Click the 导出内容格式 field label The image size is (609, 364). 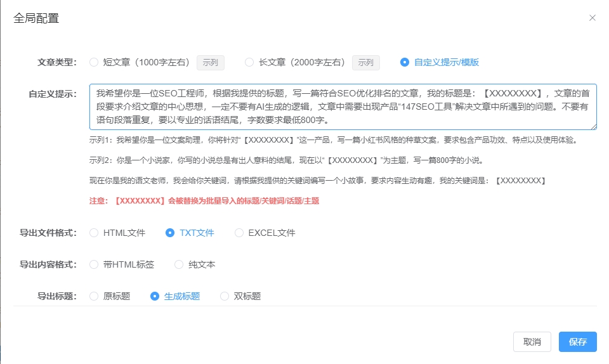click(x=49, y=264)
